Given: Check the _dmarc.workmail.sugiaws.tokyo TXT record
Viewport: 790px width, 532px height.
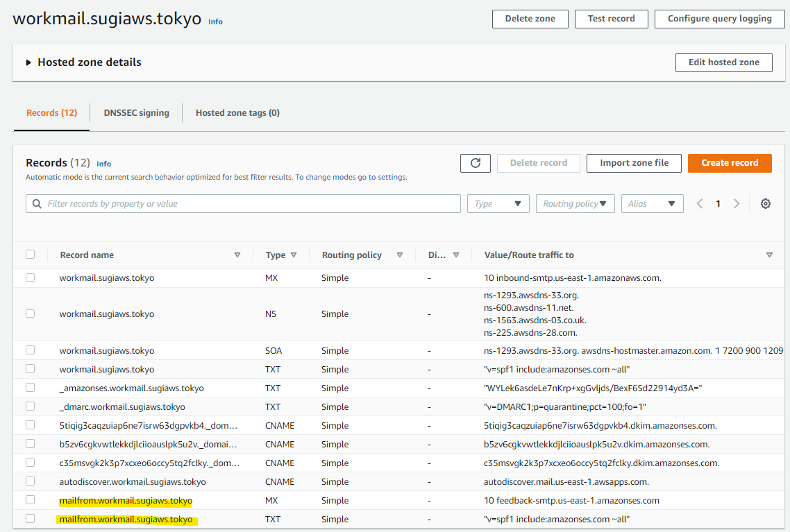Looking at the screenshot, I should pyautogui.click(x=30, y=406).
